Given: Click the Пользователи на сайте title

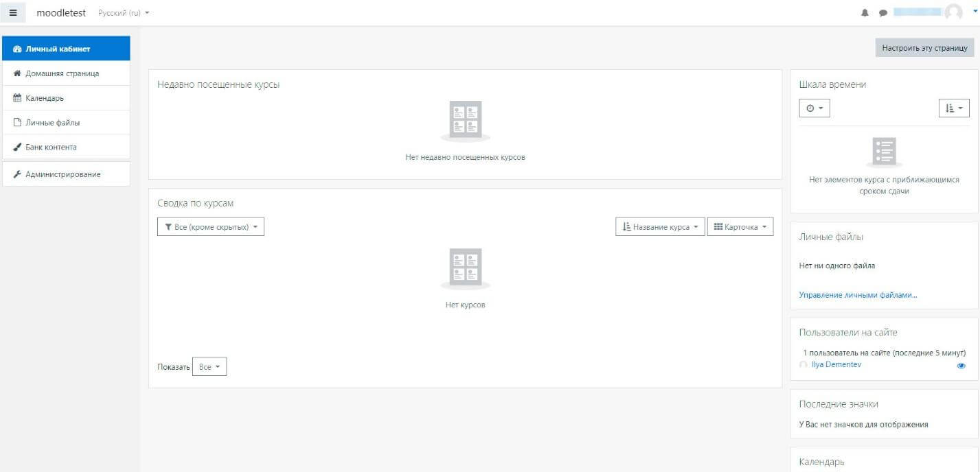Looking at the screenshot, I should [848, 333].
